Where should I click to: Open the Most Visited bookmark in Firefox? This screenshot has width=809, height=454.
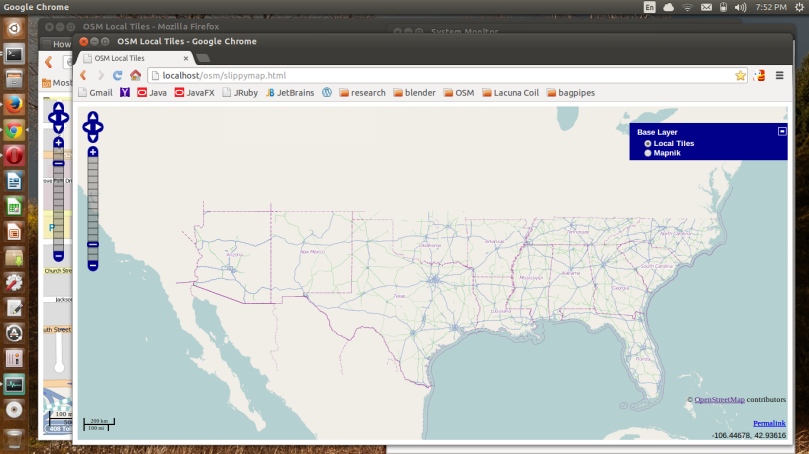pos(57,83)
